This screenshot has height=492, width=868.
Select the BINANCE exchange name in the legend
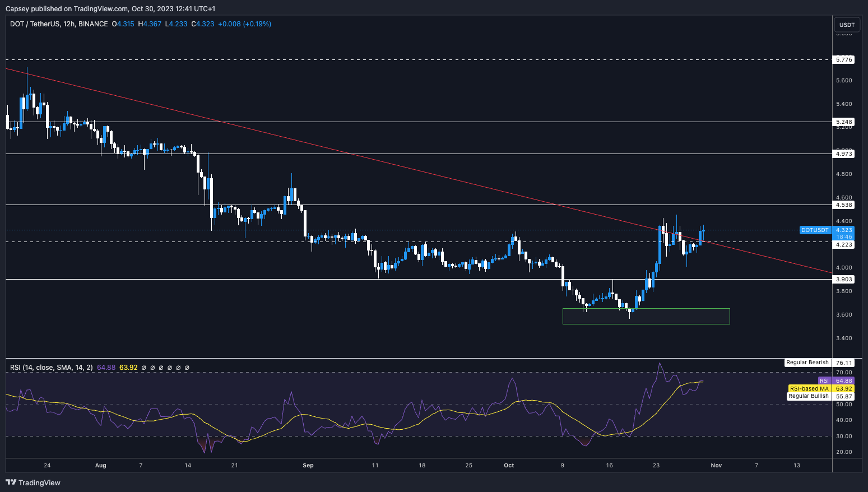tap(93, 24)
